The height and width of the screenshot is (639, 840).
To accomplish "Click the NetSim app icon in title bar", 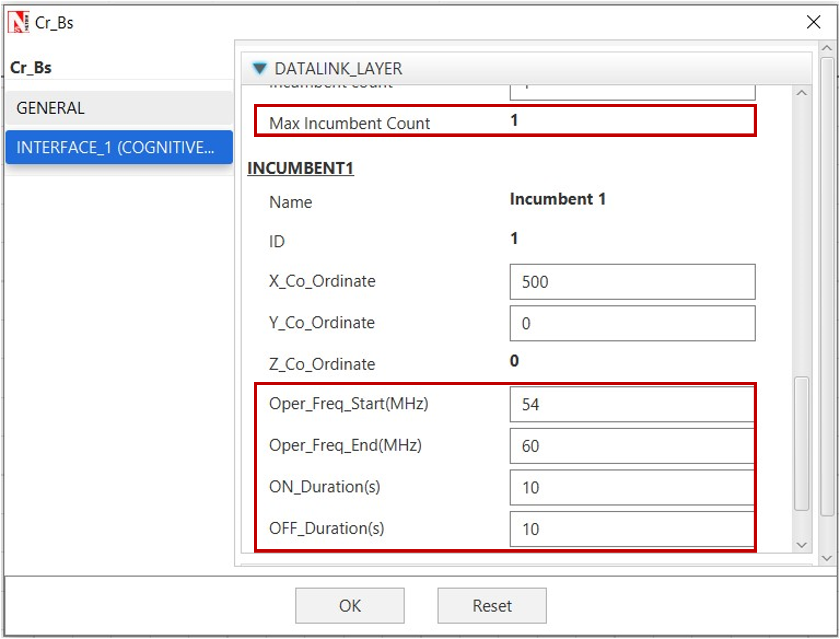I will pos(18,22).
